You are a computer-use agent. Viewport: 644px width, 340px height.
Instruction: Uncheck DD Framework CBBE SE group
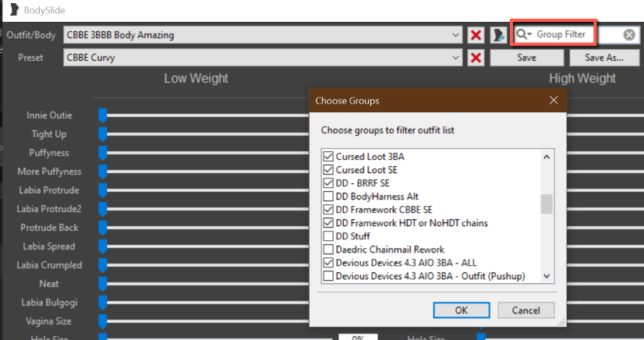(x=328, y=210)
